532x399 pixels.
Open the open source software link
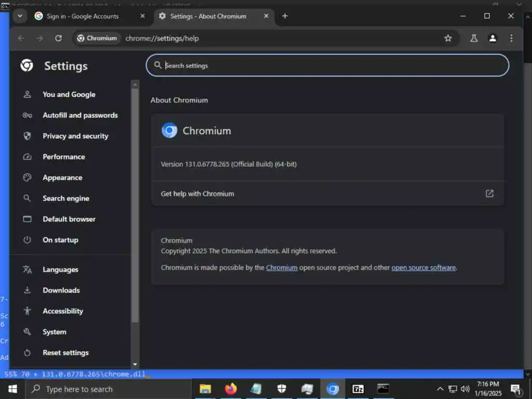coord(423,268)
